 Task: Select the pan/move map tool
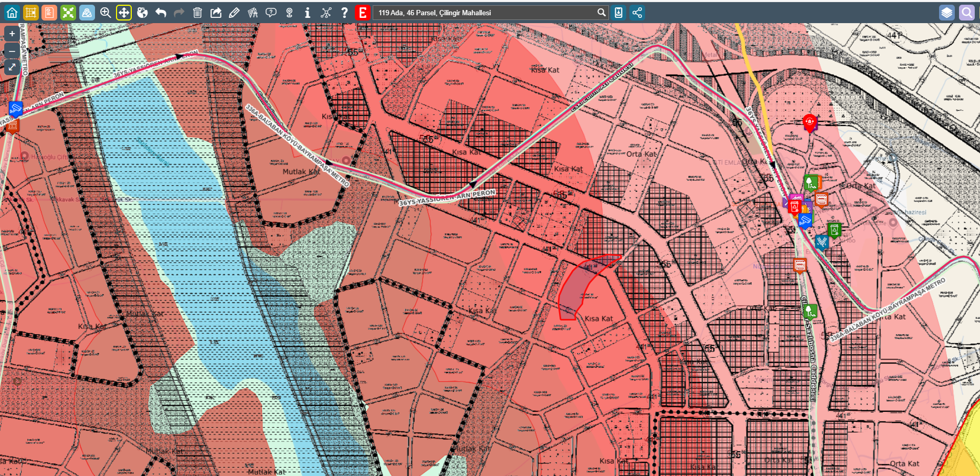pos(124,13)
